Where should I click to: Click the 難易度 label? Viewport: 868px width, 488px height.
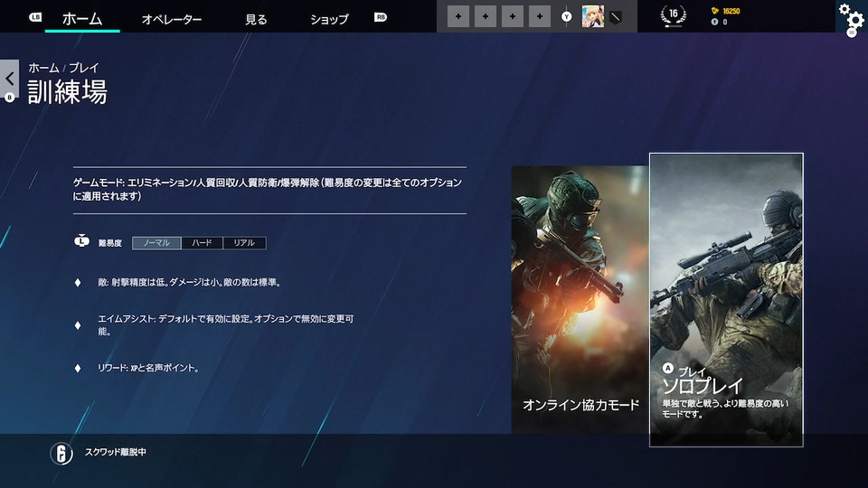[110, 243]
